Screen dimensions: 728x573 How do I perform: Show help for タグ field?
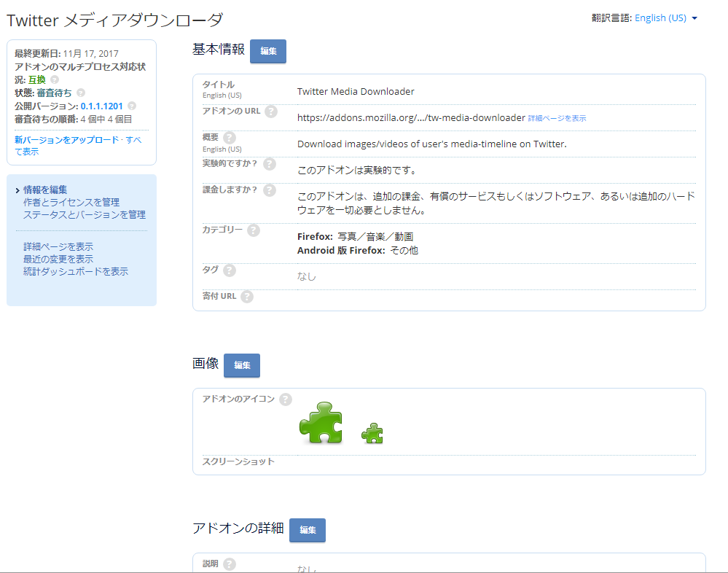pyautogui.click(x=230, y=270)
